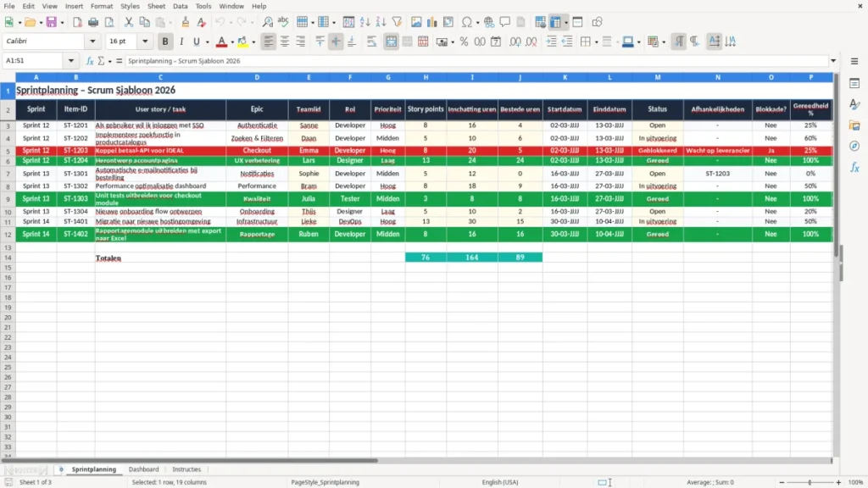Image resolution: width=868 pixels, height=488 pixels.
Task: Click the Print icon
Action: click(x=93, y=22)
